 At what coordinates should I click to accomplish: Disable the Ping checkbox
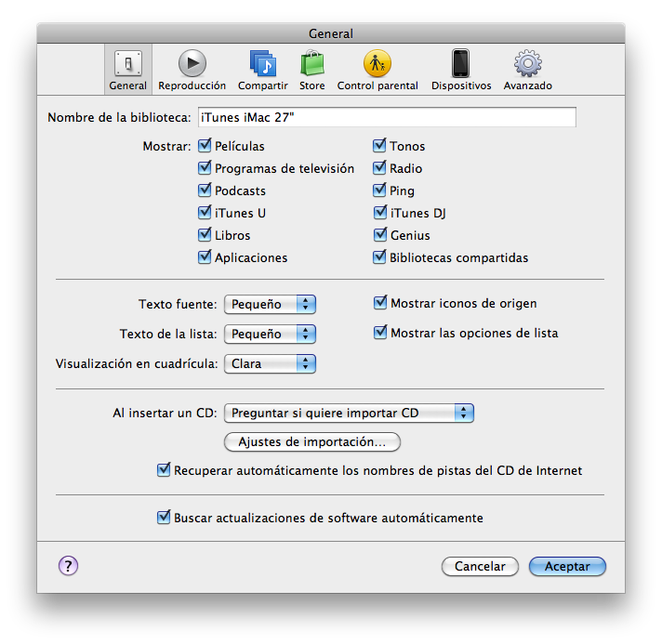pyautogui.click(x=379, y=191)
